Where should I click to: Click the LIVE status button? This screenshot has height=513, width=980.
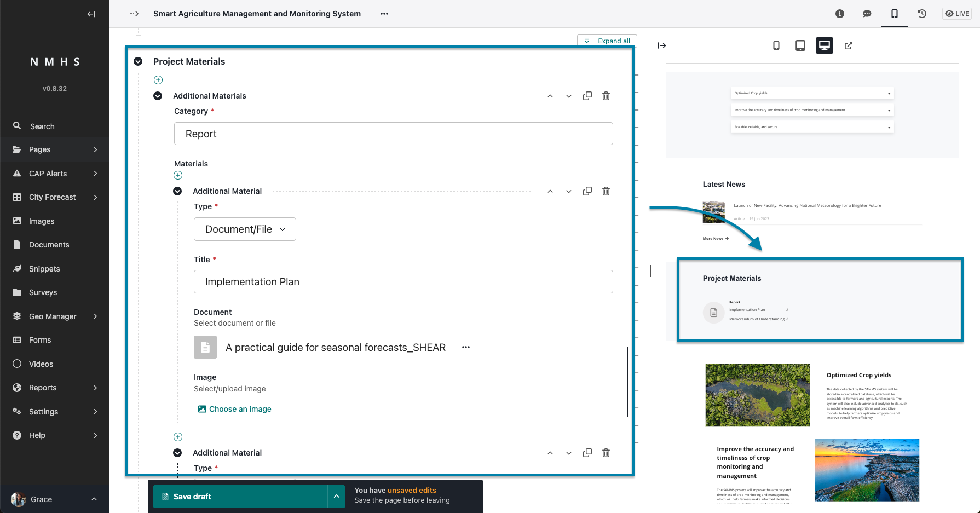pyautogui.click(x=957, y=14)
